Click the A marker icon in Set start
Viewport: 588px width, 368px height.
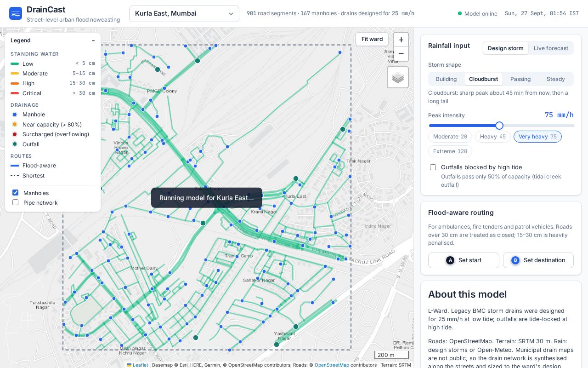450,260
